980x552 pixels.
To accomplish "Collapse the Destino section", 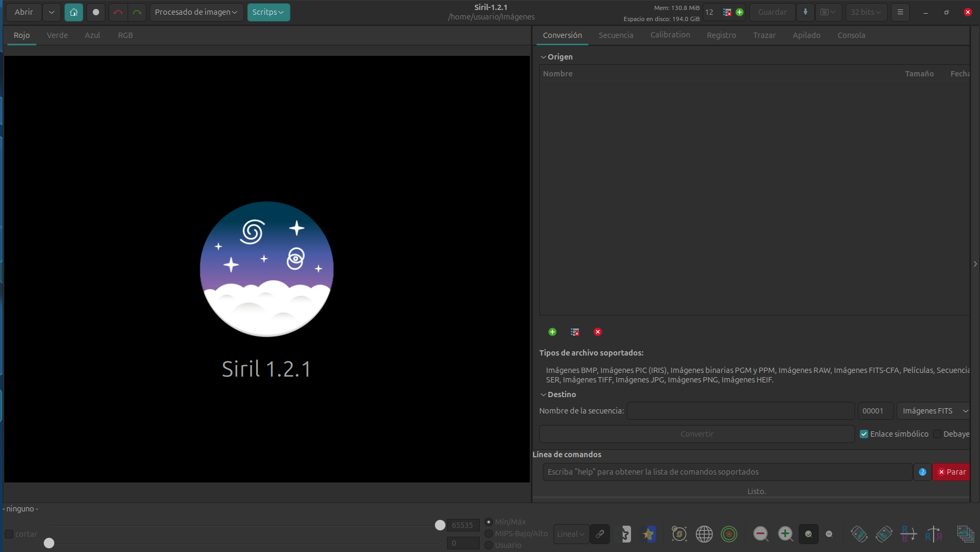I will pyautogui.click(x=544, y=395).
